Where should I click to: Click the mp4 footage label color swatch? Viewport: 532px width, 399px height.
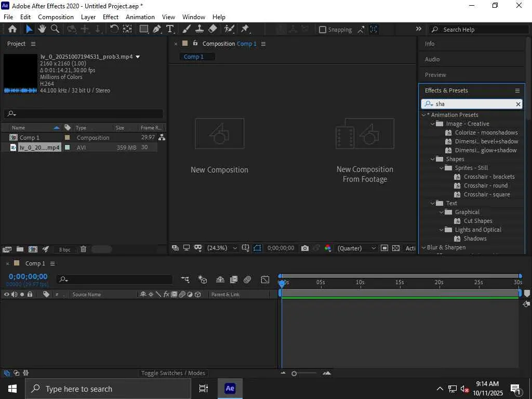point(67,147)
